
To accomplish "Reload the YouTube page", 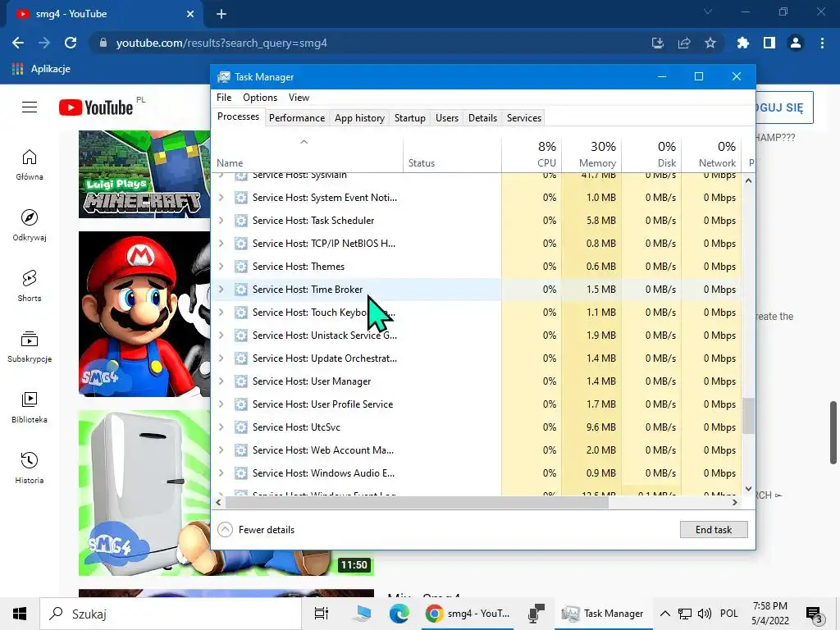I will tap(71, 43).
